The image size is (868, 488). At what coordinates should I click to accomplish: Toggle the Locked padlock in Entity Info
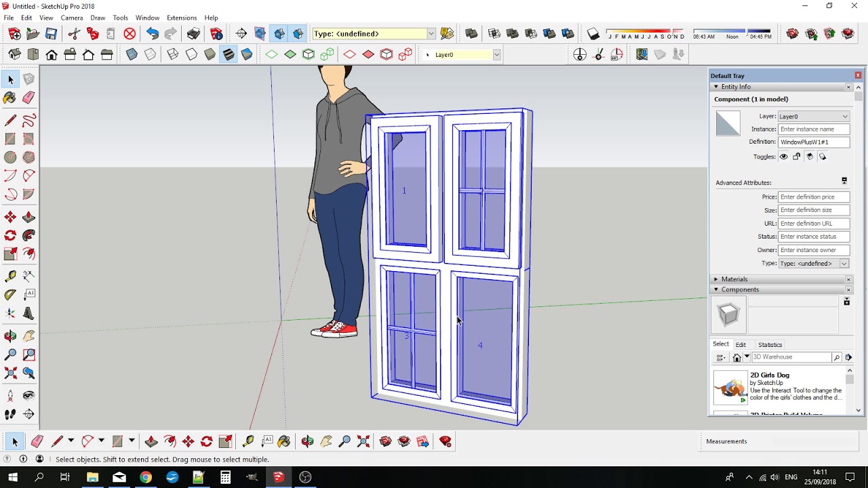pos(797,157)
